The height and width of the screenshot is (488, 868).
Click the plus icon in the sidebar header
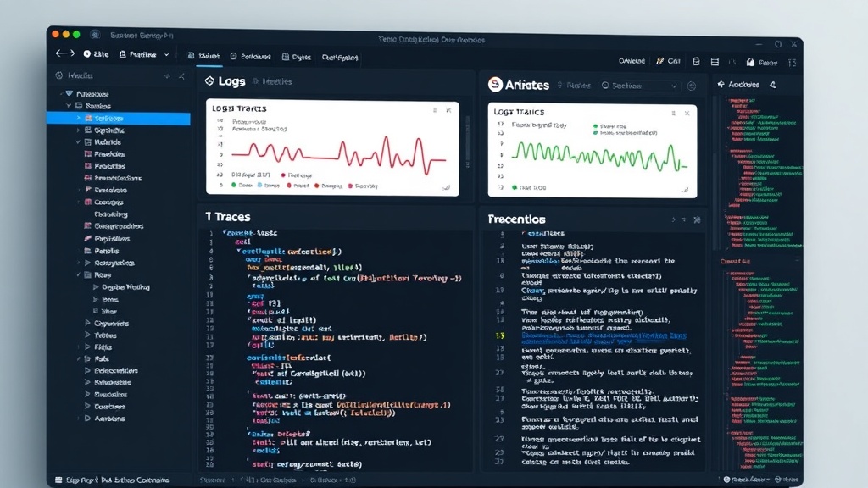(x=167, y=75)
